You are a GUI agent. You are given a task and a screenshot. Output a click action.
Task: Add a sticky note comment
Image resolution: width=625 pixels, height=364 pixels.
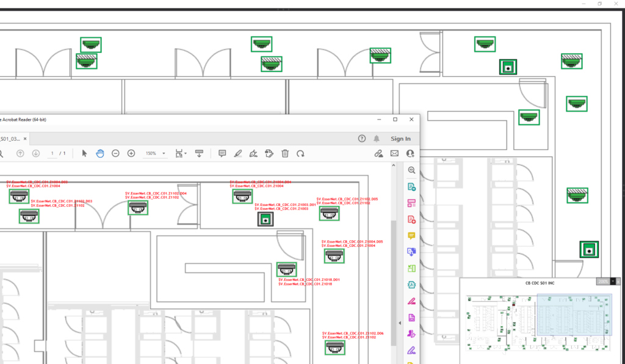(x=222, y=153)
